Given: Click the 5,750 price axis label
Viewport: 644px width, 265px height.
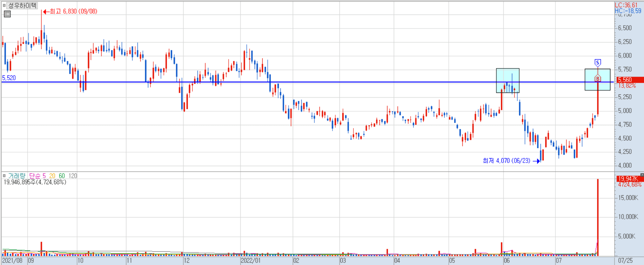Looking at the screenshot, I should 625,69.
